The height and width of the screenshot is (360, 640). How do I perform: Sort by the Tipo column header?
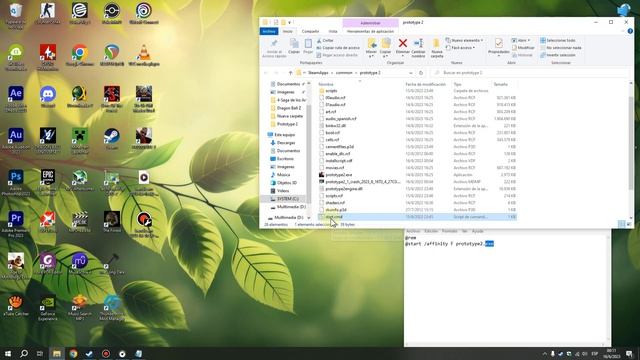pyautogui.click(x=457, y=84)
